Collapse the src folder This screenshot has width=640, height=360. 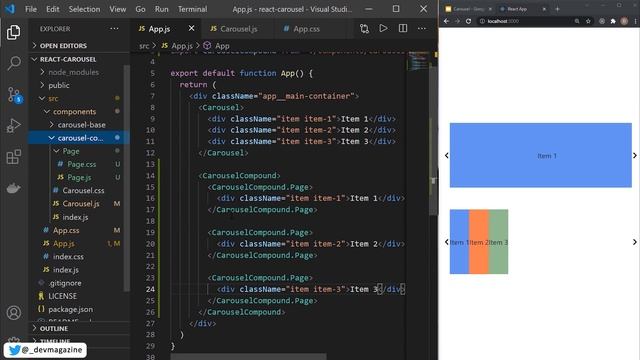click(x=53, y=98)
